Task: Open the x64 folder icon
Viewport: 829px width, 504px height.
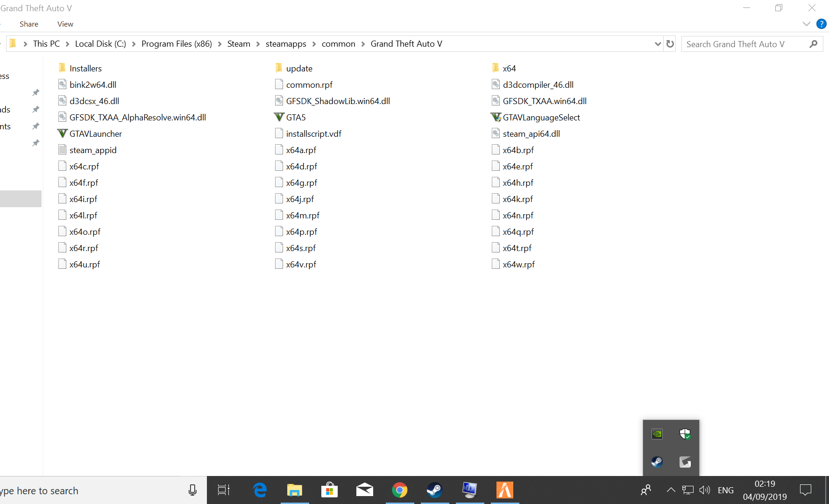Action: pos(496,68)
